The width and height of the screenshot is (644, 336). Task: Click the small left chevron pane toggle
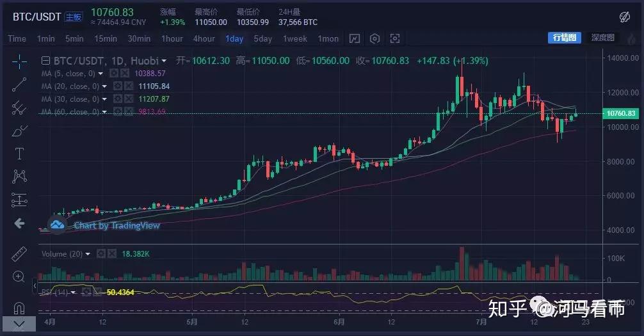click(x=35, y=285)
